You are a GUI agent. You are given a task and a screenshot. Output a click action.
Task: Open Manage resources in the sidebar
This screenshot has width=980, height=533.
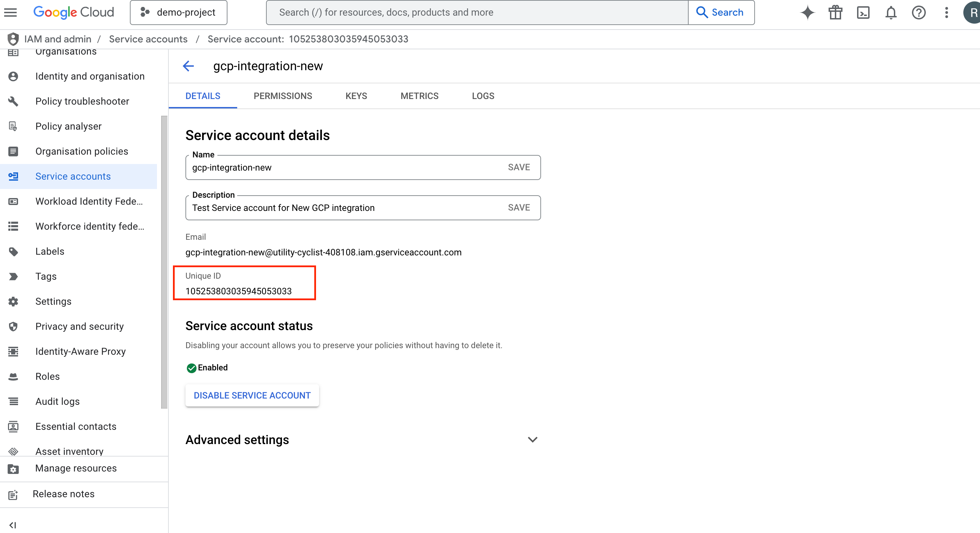[84, 469]
